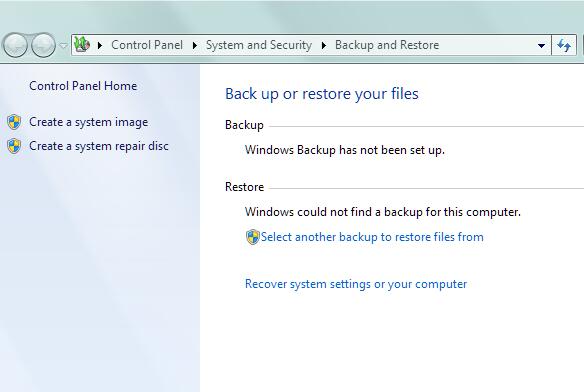Screen dimensions: 584x392
Task: Click the Back up or restore your files heading
Action: [x=322, y=94]
